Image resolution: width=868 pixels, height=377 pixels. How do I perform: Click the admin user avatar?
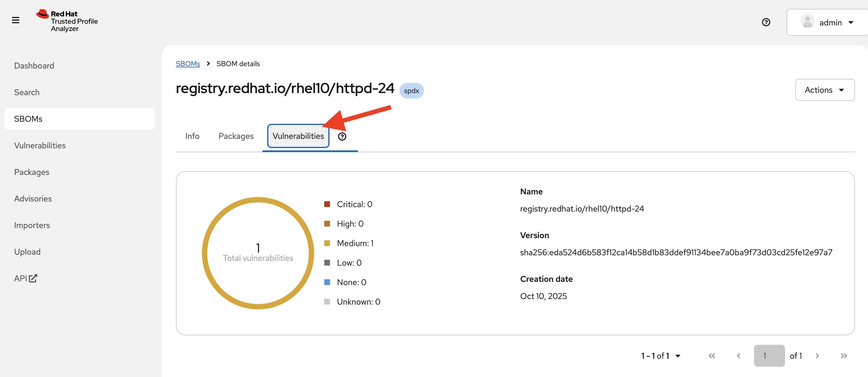[x=807, y=22]
